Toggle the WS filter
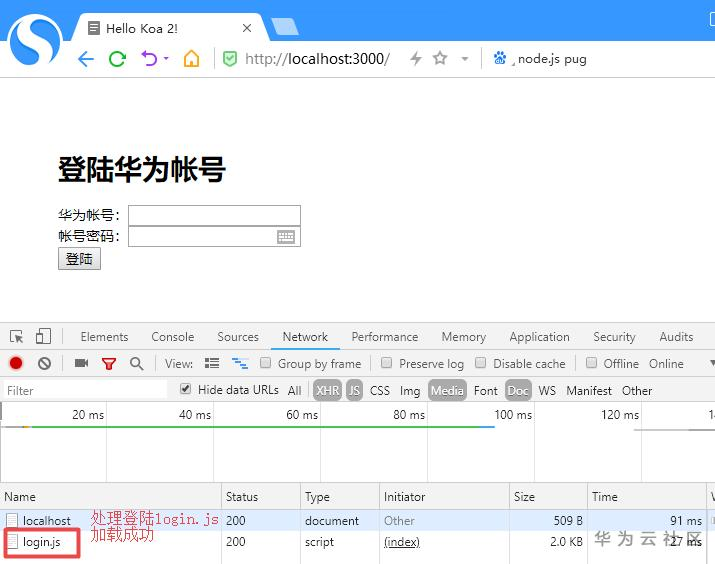The image size is (715, 564). (x=547, y=390)
